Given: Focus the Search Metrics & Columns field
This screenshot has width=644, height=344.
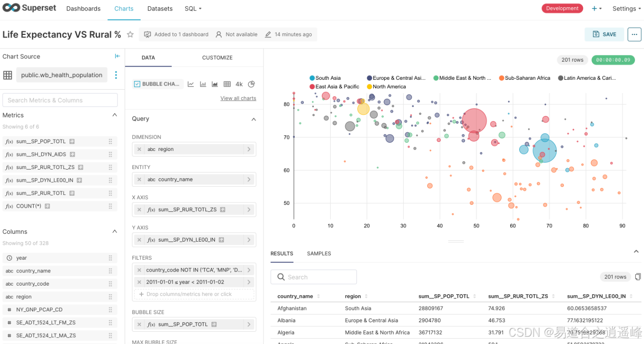Looking at the screenshot, I should pyautogui.click(x=60, y=100).
